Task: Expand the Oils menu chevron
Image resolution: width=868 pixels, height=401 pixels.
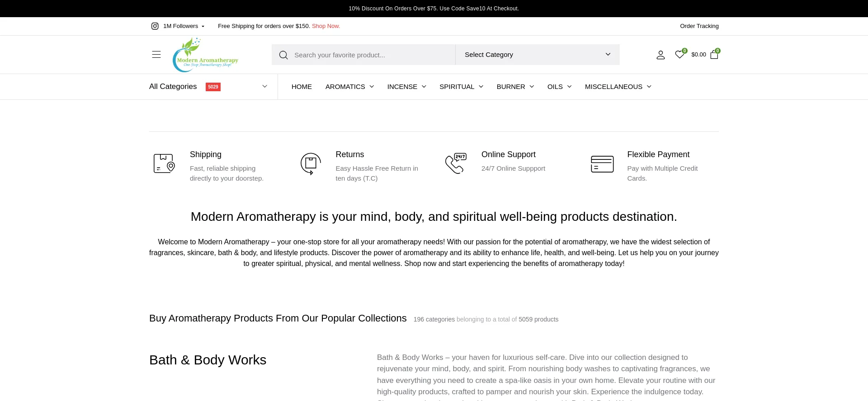Action: tap(569, 87)
